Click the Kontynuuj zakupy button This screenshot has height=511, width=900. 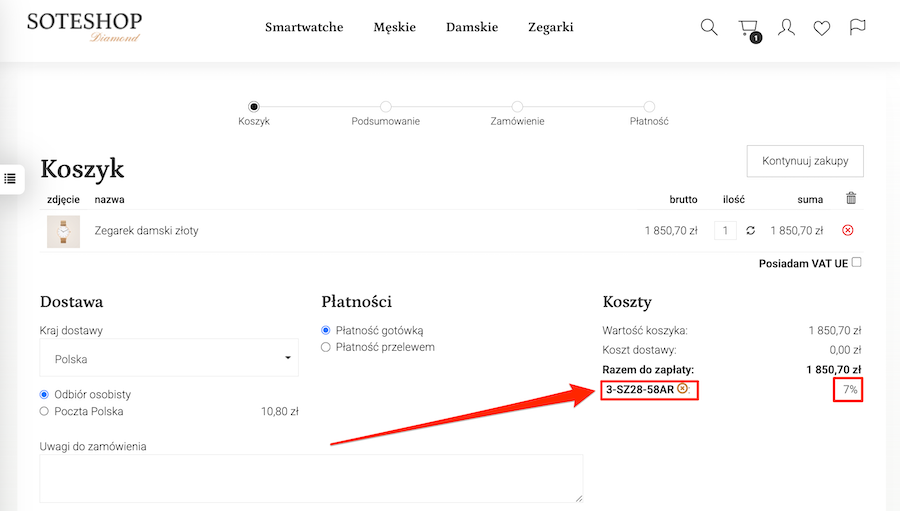pos(805,161)
